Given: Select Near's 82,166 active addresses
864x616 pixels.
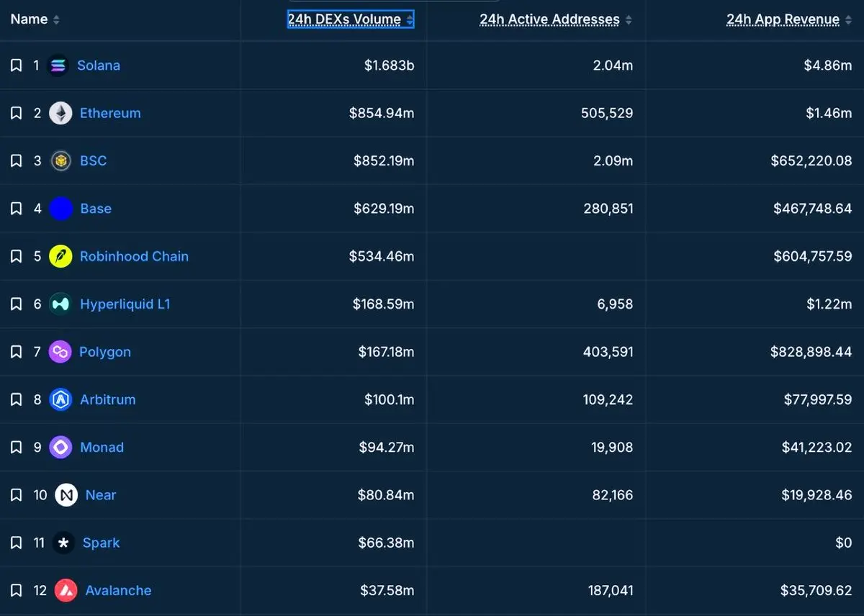Looking at the screenshot, I should (x=613, y=495).
